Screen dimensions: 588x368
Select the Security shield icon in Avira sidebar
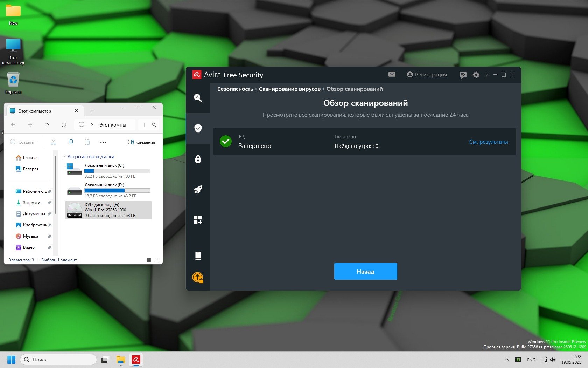(x=198, y=129)
